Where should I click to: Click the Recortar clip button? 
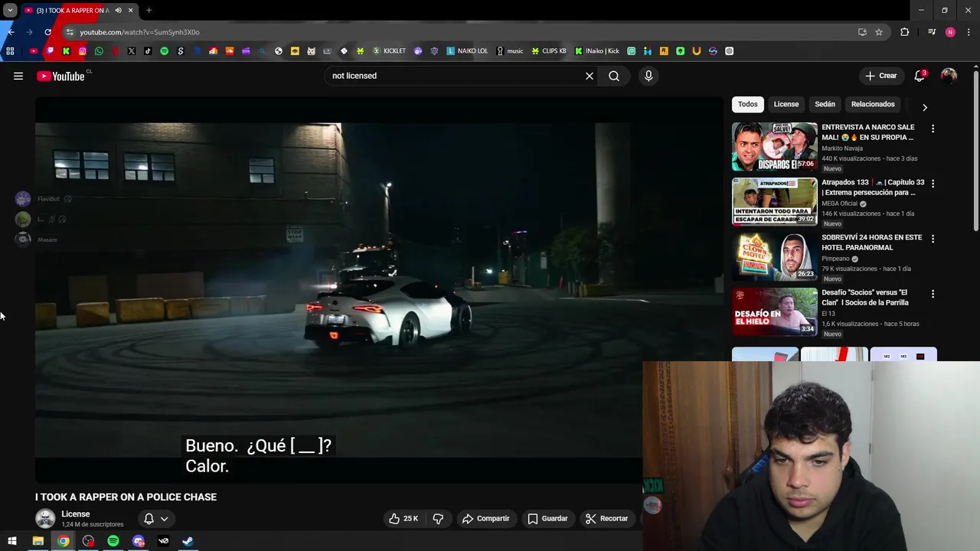pos(607,518)
